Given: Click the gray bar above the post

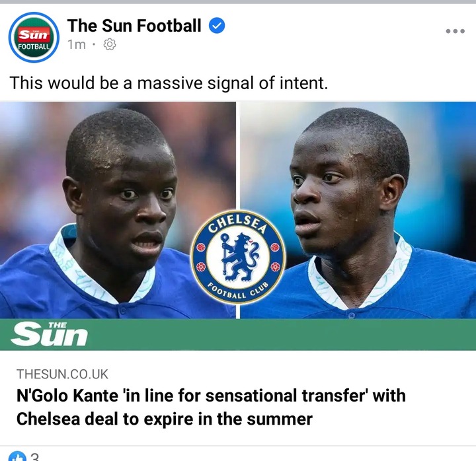Looking at the screenshot, I should tap(238, 2).
